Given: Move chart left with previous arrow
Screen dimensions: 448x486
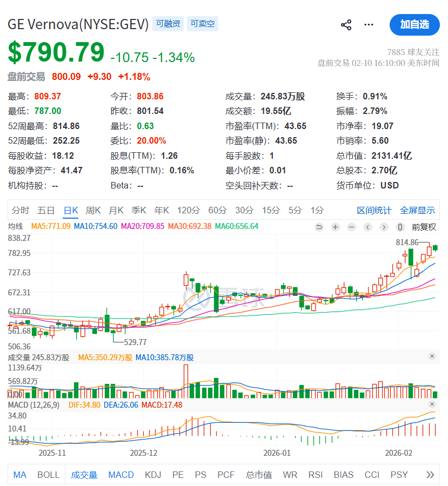Looking at the screenshot, I should click(x=367, y=227).
